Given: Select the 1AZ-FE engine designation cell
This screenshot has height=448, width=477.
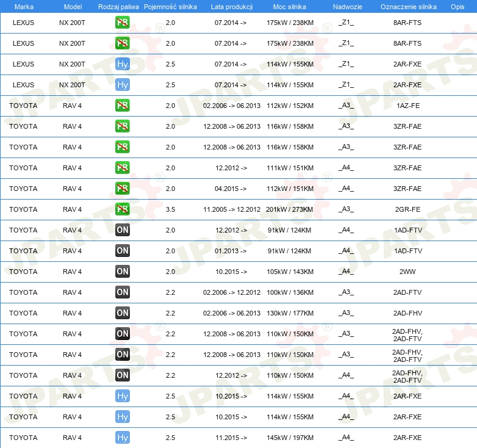Looking at the screenshot, I should tap(407, 106).
